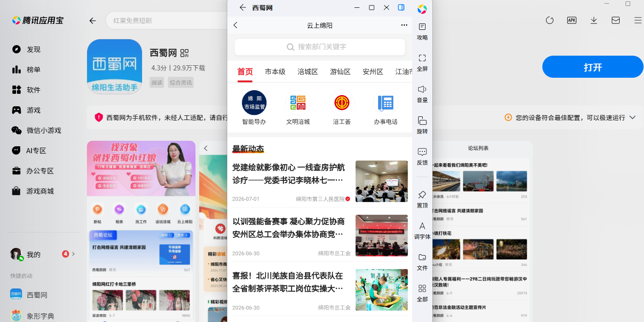This screenshot has width=644, height=322.
Task: Open downloads icon in 应用宝 top bar
Action: click(x=594, y=20)
